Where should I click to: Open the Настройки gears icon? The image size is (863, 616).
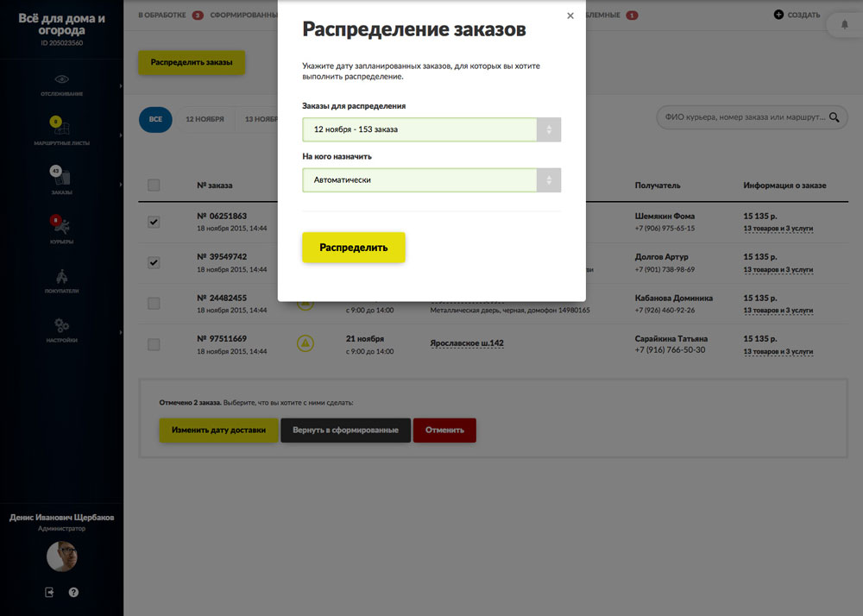pos(61,325)
